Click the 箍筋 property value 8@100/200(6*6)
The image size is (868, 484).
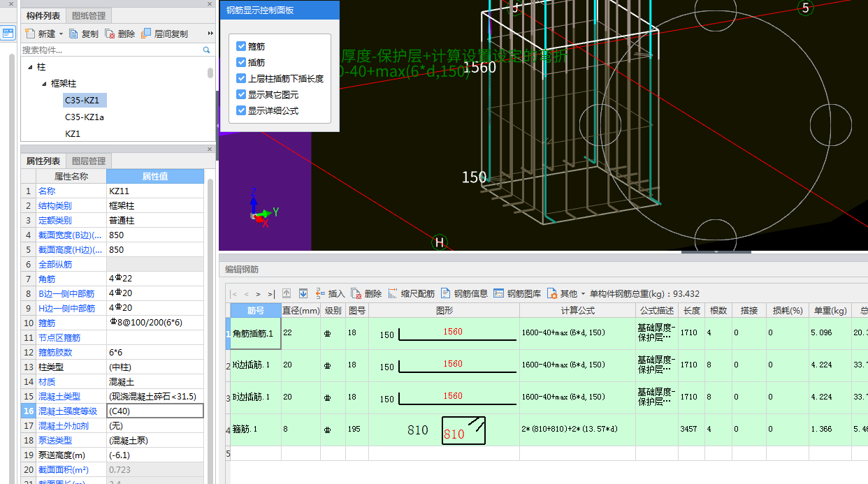(155, 323)
